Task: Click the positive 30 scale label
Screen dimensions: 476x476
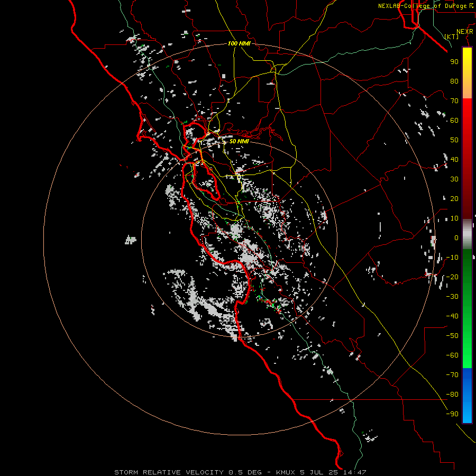Action: (454, 179)
